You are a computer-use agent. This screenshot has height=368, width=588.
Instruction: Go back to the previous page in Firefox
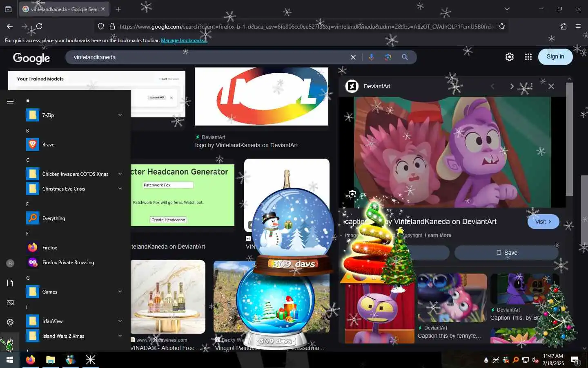[x=10, y=26]
